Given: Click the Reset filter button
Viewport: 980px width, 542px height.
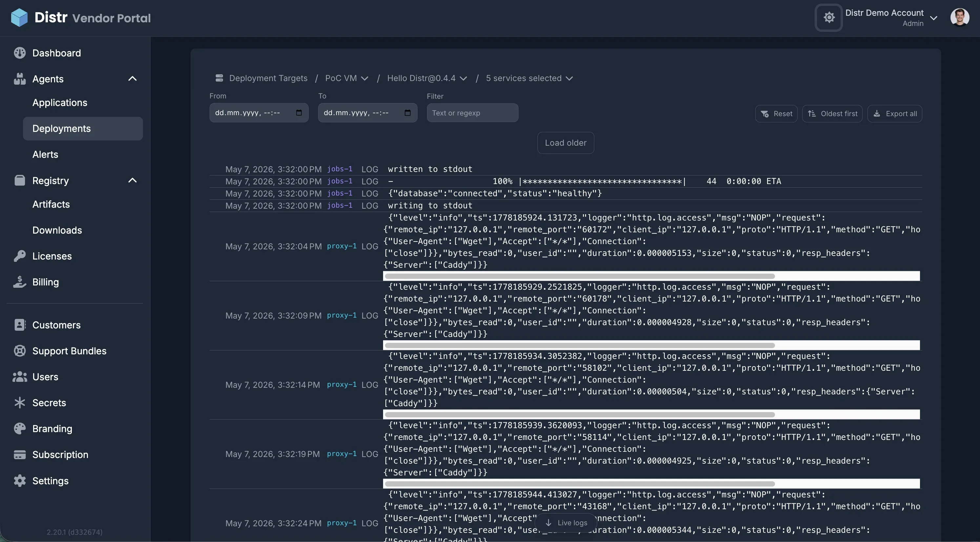Looking at the screenshot, I should 776,114.
